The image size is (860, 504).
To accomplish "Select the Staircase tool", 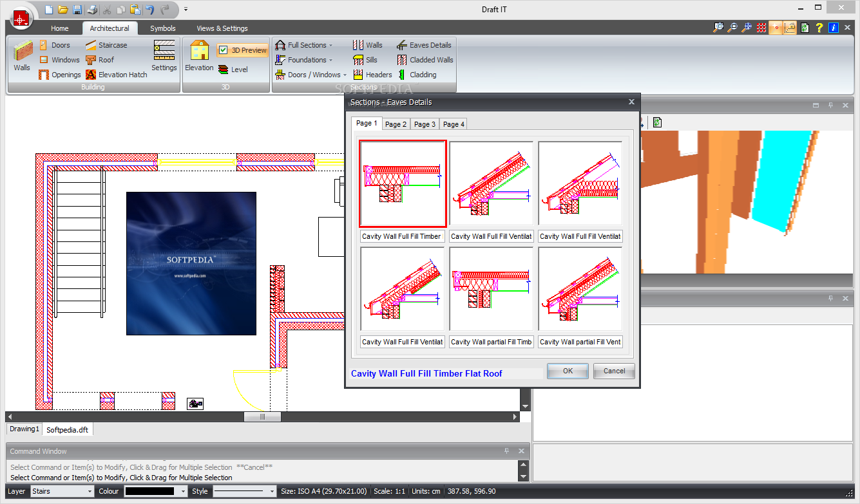I will point(106,45).
